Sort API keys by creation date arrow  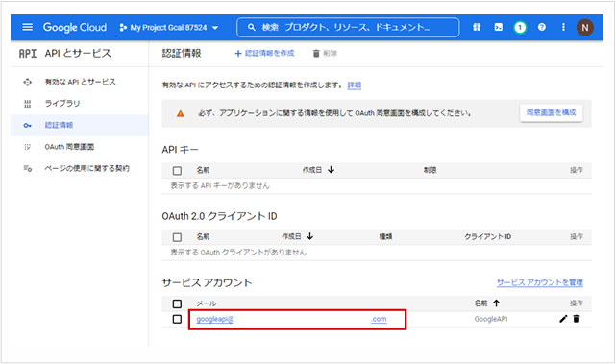coord(331,170)
